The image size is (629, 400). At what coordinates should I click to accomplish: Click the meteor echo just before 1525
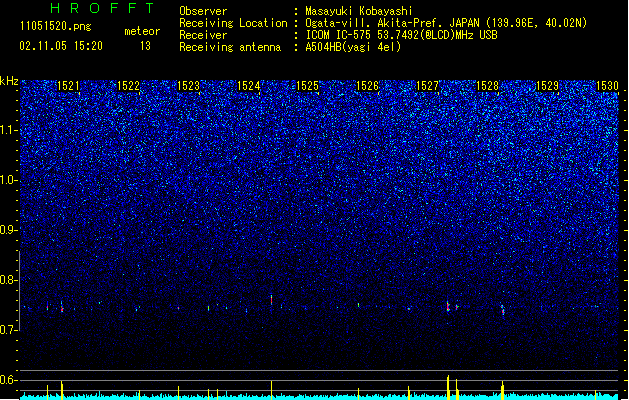point(272,299)
